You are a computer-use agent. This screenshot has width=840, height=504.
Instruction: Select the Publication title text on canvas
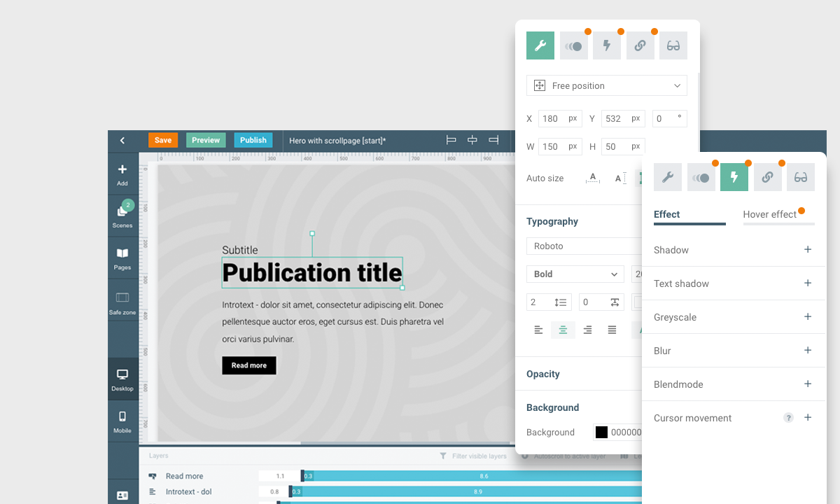[312, 272]
